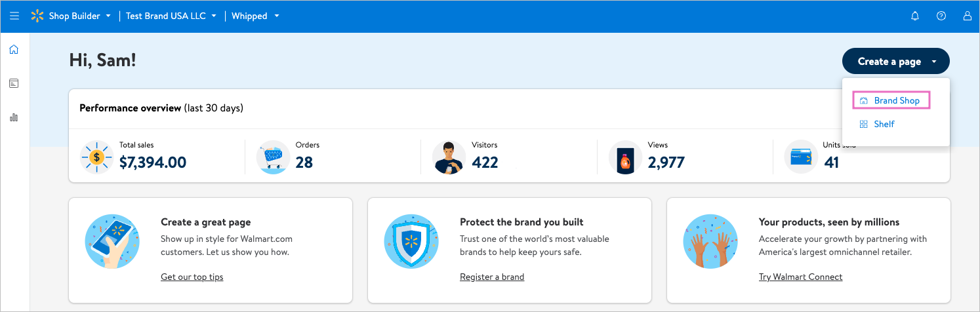
Task: Click the Walmart spark logo
Action: [37, 16]
